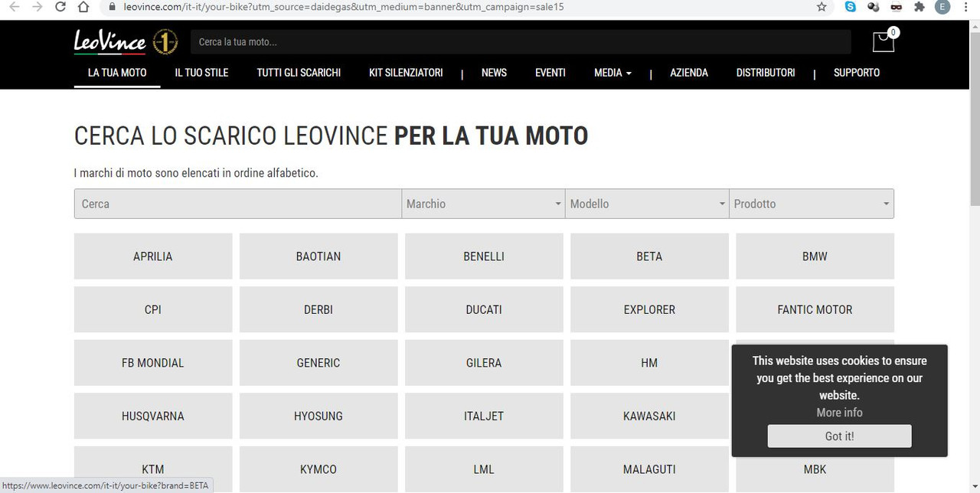
Task: Select the FANTIC MOTOR brand
Action: tap(815, 309)
